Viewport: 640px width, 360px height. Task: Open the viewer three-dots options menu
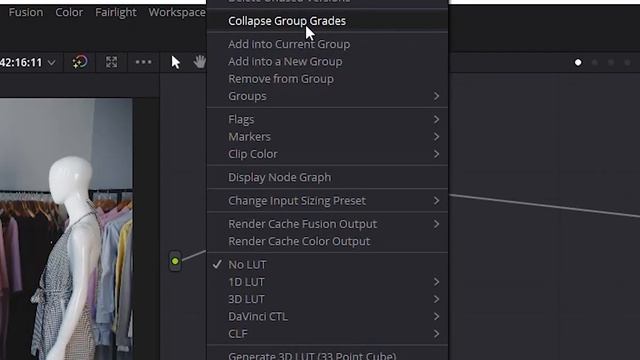143,62
